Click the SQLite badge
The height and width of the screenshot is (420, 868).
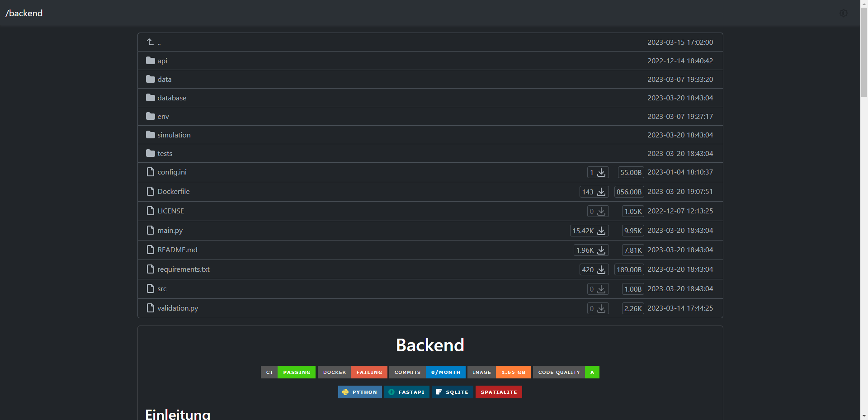(452, 392)
